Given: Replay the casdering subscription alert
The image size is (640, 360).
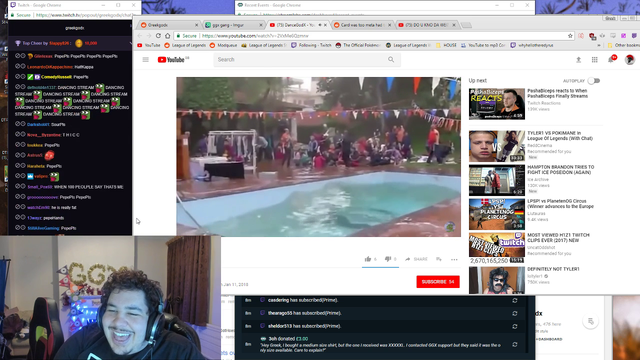Looking at the screenshot, I should click(x=515, y=300).
